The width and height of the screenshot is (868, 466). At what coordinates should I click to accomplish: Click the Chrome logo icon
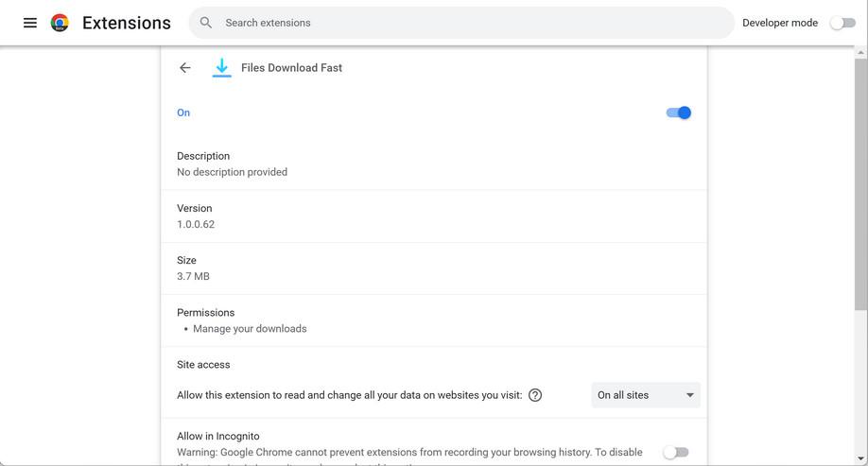point(60,23)
